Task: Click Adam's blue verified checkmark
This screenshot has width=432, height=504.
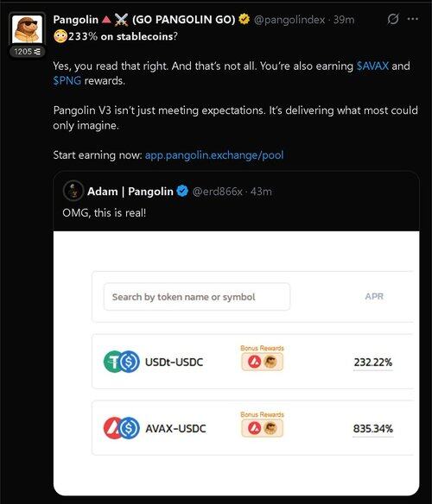Action: pos(182,192)
